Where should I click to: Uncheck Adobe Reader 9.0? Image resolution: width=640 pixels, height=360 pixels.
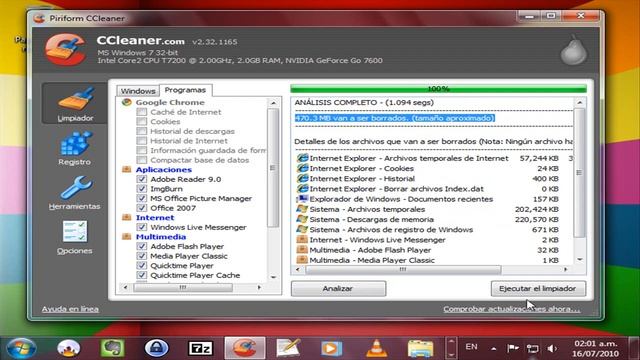[142, 179]
